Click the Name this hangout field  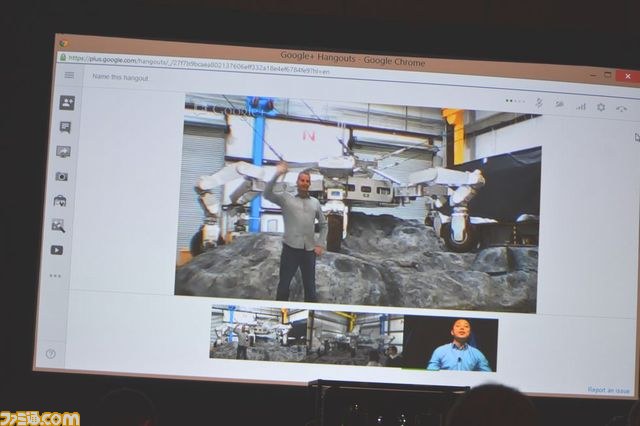[120, 77]
